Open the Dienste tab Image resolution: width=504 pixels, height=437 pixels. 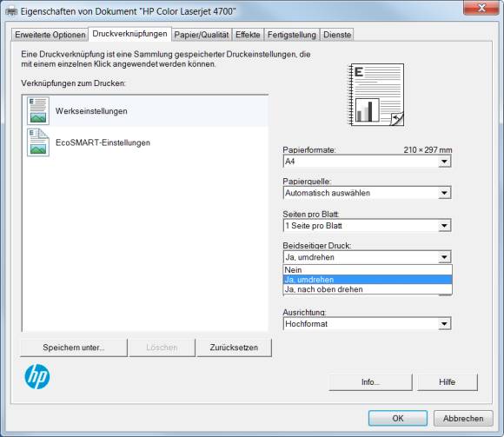click(x=337, y=35)
